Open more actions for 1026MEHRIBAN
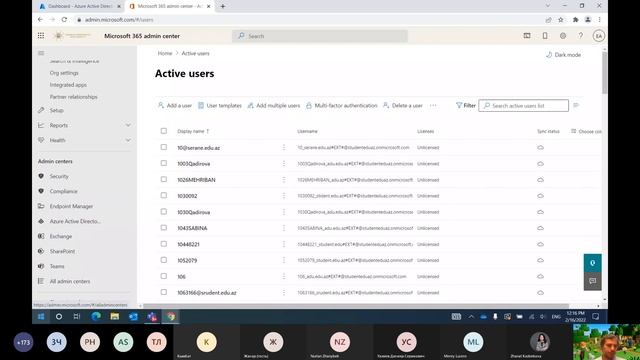 (x=284, y=180)
